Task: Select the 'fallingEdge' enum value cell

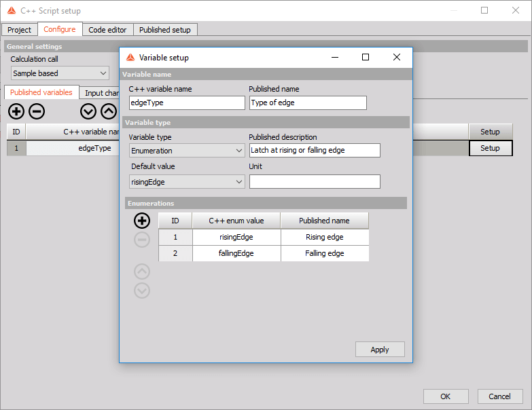Action: coord(236,253)
